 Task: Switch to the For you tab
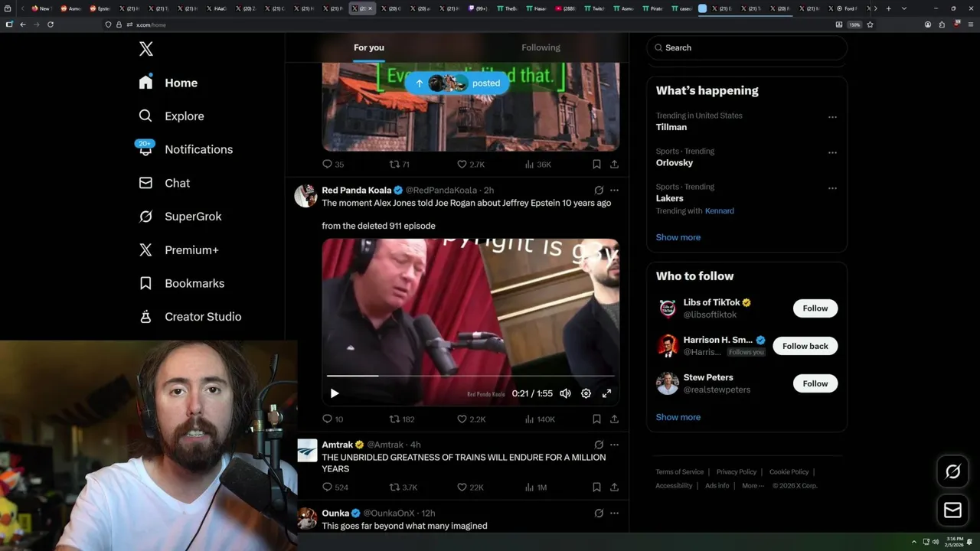tap(369, 47)
